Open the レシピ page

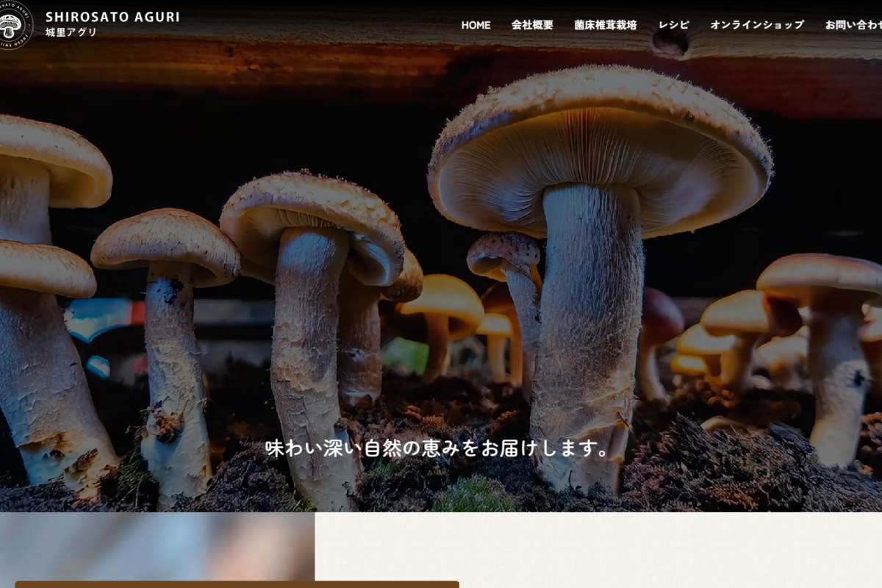click(673, 25)
